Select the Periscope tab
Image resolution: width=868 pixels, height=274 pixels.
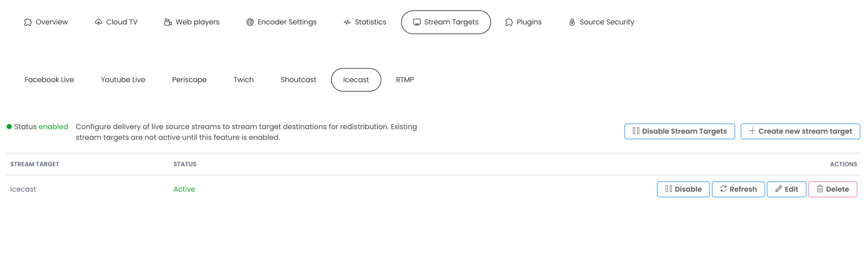click(189, 80)
